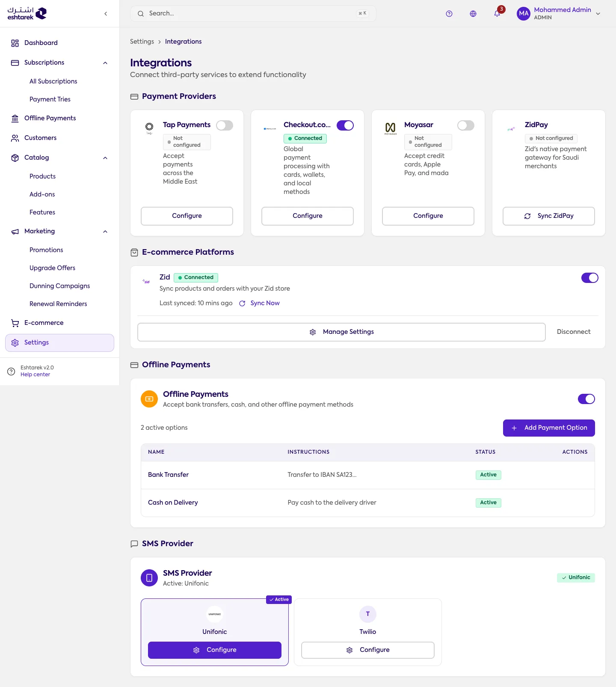Click the Twilio T avatar icon
This screenshot has height=687, width=616.
(x=368, y=614)
